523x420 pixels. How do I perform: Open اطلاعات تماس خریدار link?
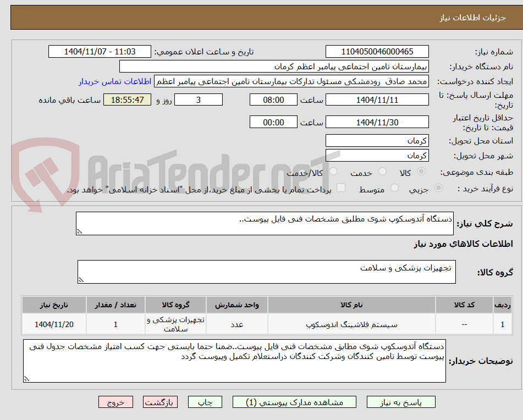pyautogui.click(x=115, y=82)
